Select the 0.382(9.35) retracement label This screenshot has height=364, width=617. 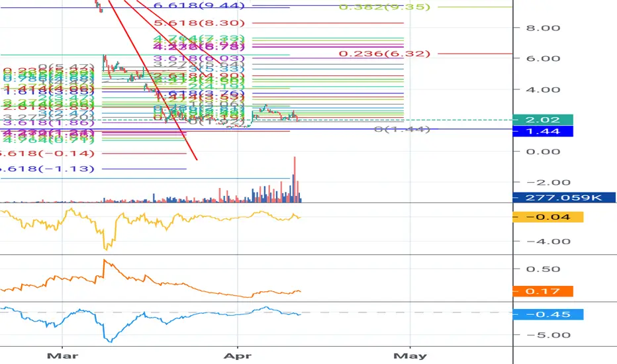coord(385,7)
